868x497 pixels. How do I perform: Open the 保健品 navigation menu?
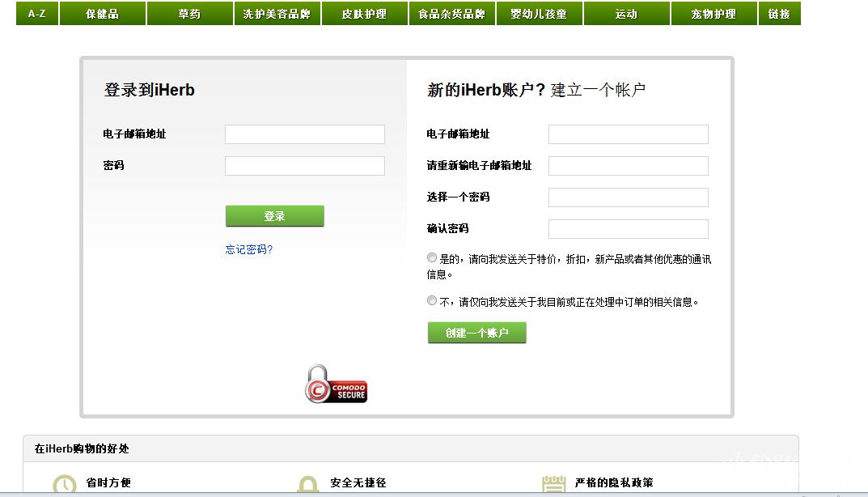[103, 13]
